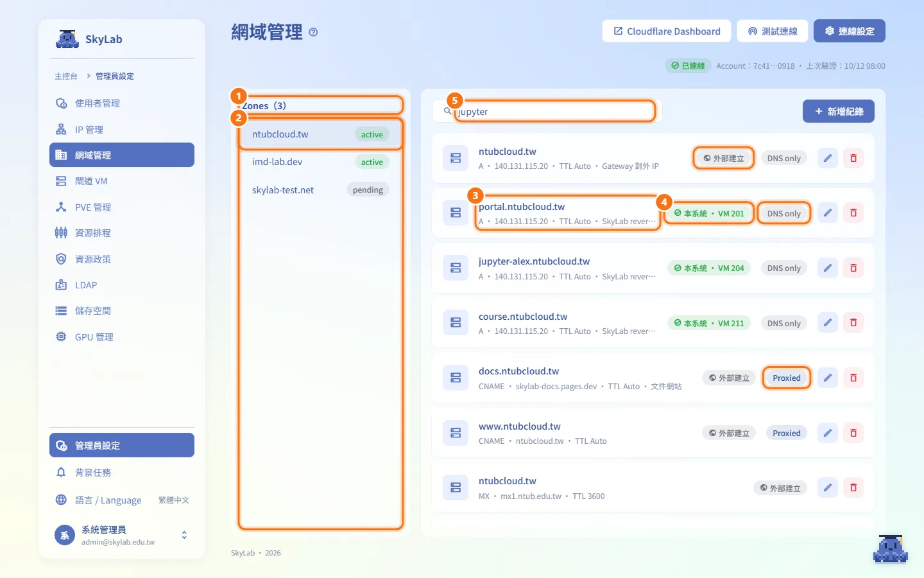Open 連線設定 button
Screen dimensions: 924x578
coord(850,31)
